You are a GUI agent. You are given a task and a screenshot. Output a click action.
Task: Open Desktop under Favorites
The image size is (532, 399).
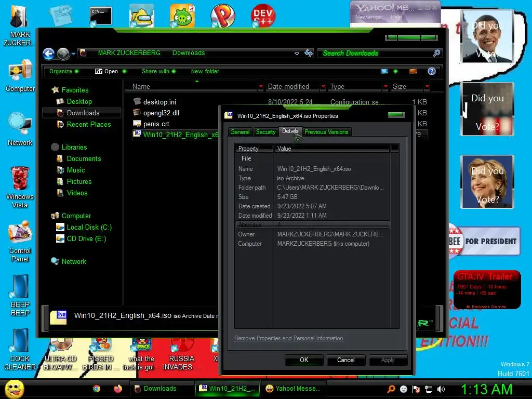[79, 101]
